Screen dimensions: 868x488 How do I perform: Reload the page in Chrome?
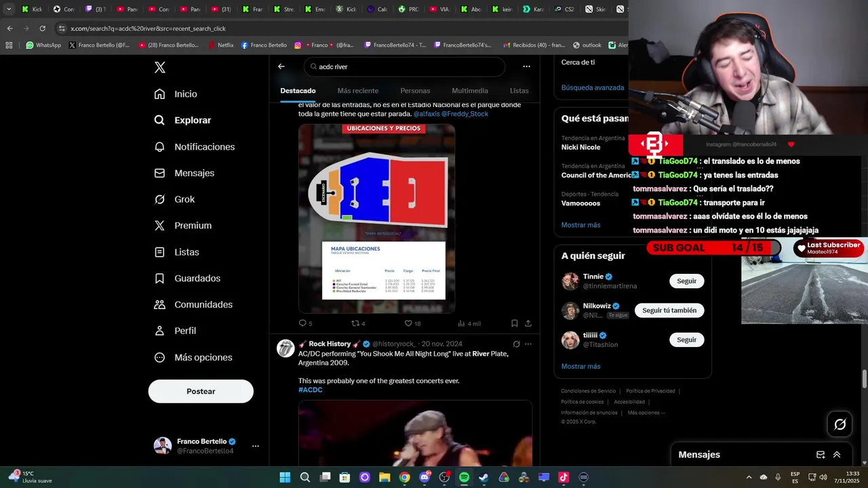click(42, 28)
